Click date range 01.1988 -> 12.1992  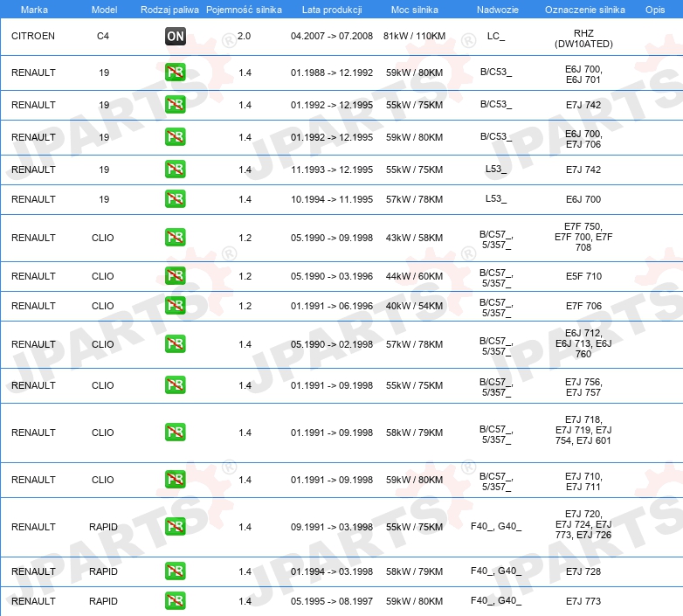click(x=332, y=73)
